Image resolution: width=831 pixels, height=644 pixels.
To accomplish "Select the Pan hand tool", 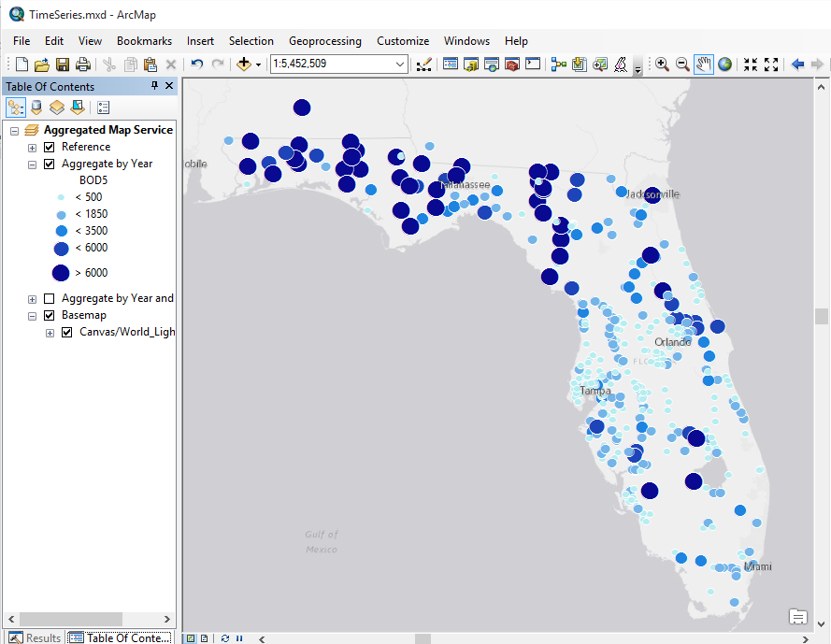I will (703, 64).
